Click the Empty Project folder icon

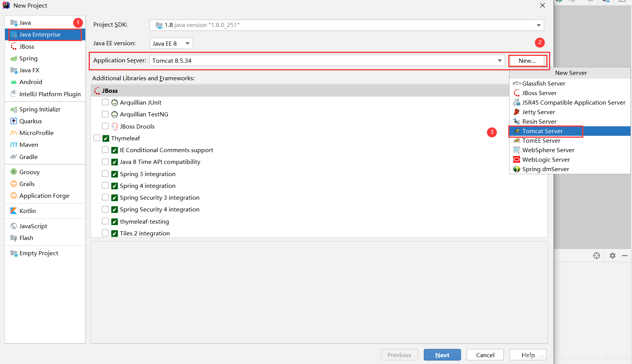pos(14,253)
